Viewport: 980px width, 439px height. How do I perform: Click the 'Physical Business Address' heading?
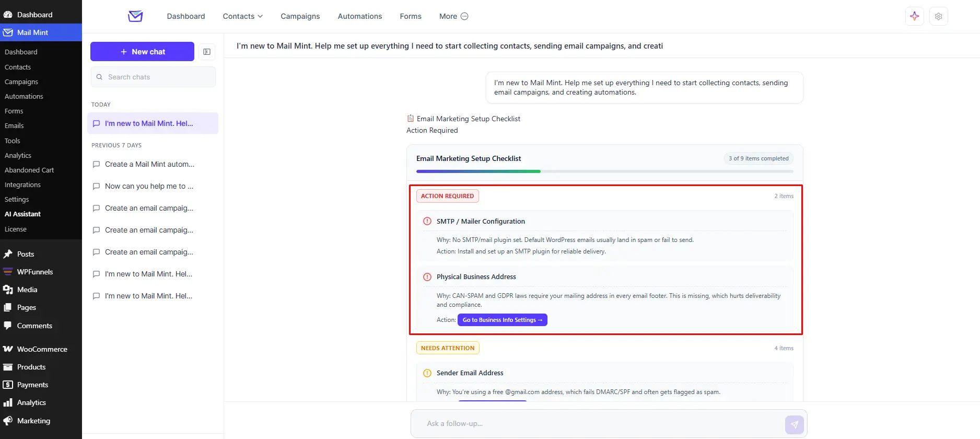(x=476, y=276)
